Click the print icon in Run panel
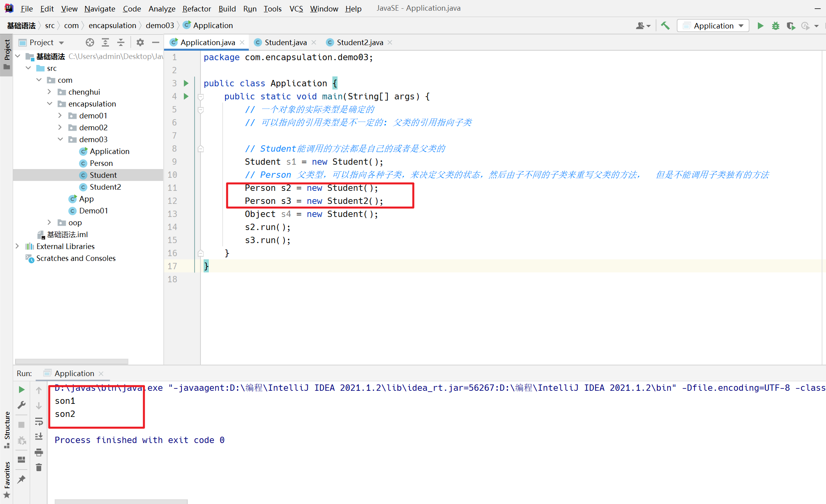The image size is (826, 504). (39, 452)
